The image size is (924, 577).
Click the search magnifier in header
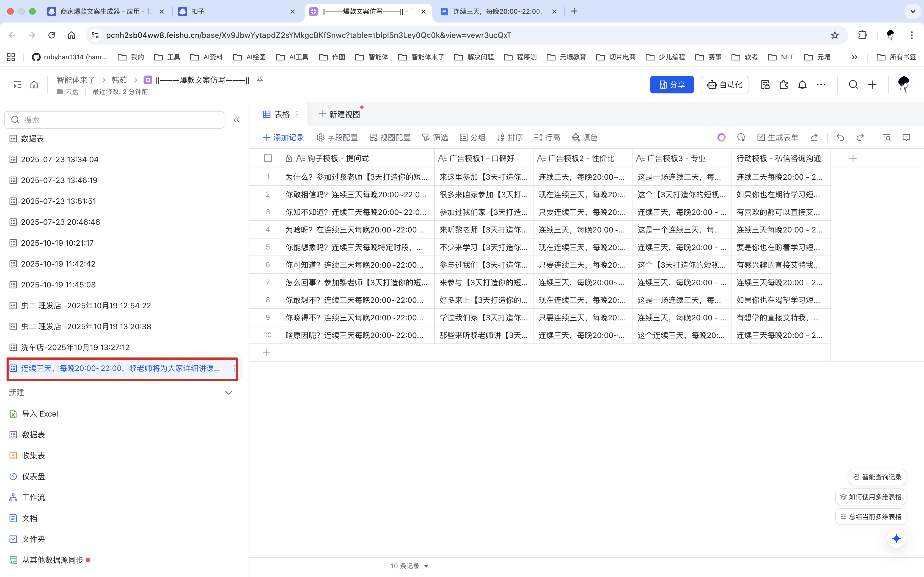click(x=853, y=85)
